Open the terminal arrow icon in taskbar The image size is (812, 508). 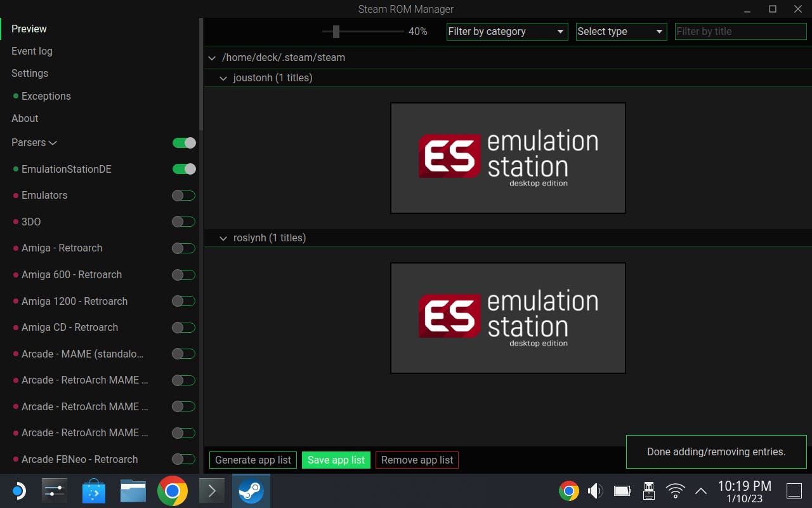click(x=212, y=491)
